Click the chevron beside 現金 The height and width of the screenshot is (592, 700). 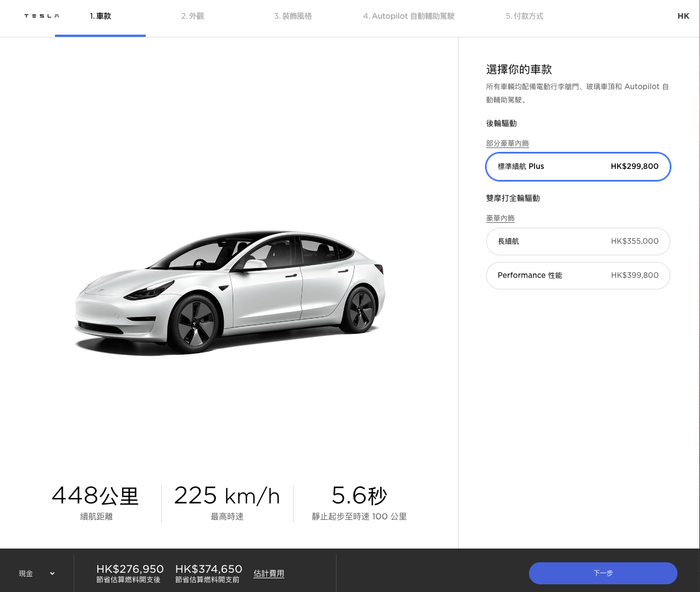click(52, 574)
